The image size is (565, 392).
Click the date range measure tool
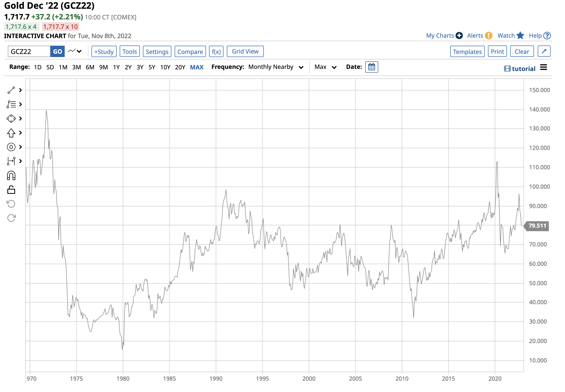[11, 161]
